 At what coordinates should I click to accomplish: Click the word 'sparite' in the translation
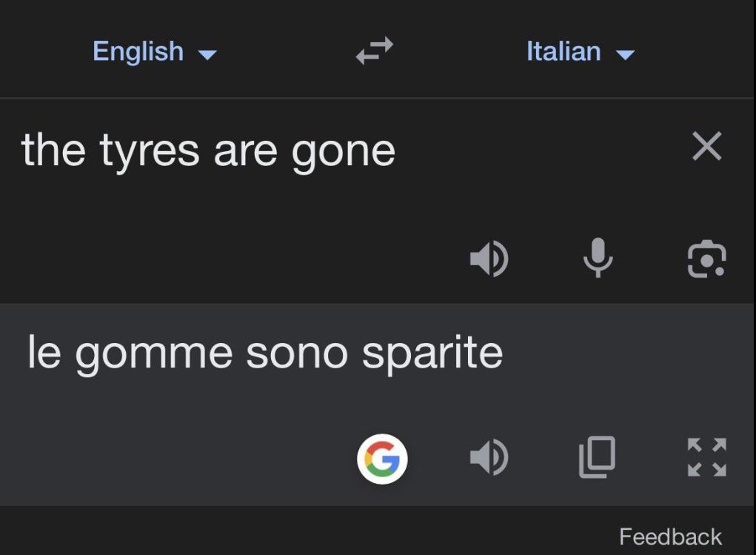tap(432, 353)
